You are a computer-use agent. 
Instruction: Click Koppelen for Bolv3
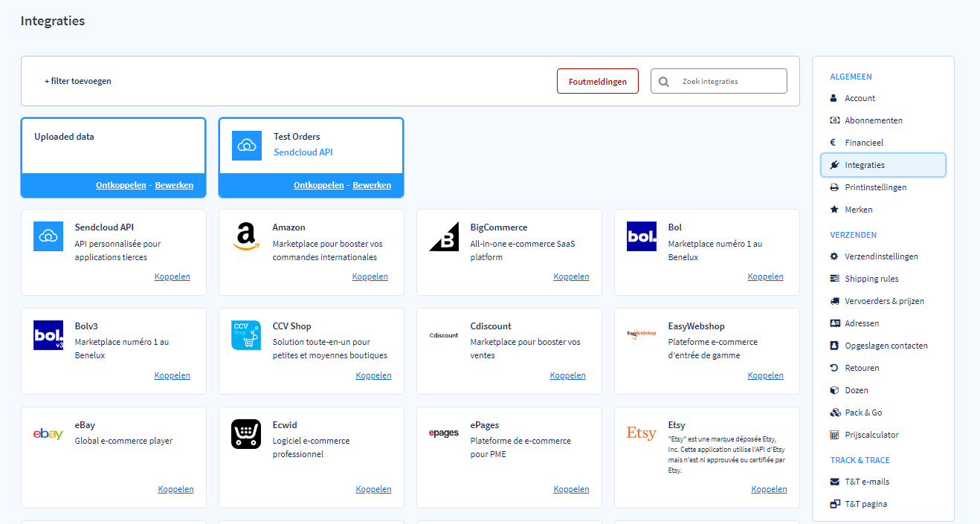coord(173,375)
